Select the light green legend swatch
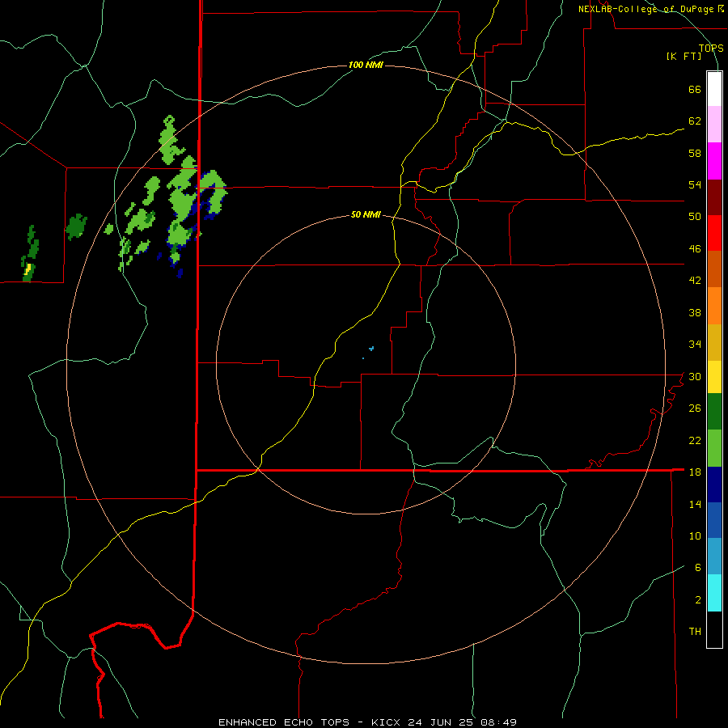728x728 pixels. pyautogui.click(x=714, y=448)
